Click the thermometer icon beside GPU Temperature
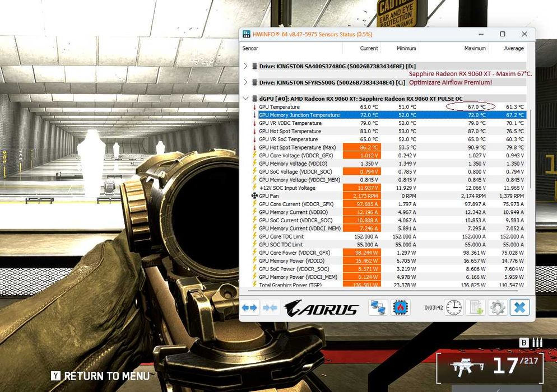Viewport: 557px width, 392px height. (254, 107)
